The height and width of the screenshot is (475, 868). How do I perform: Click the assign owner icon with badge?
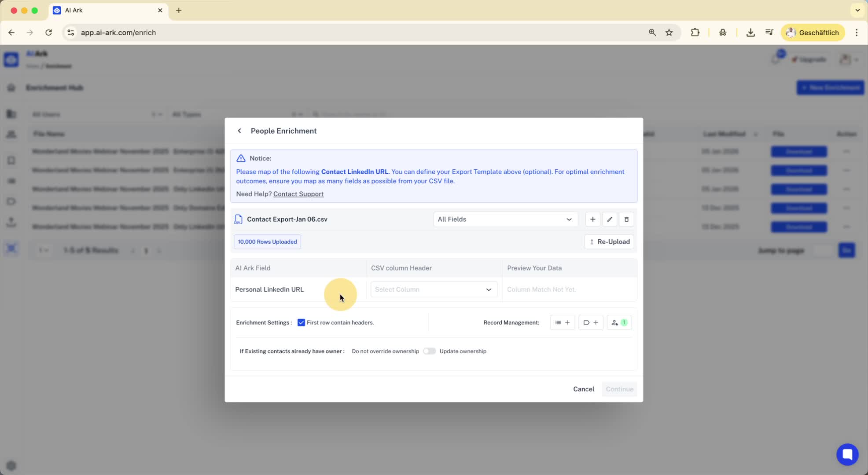pyautogui.click(x=619, y=323)
